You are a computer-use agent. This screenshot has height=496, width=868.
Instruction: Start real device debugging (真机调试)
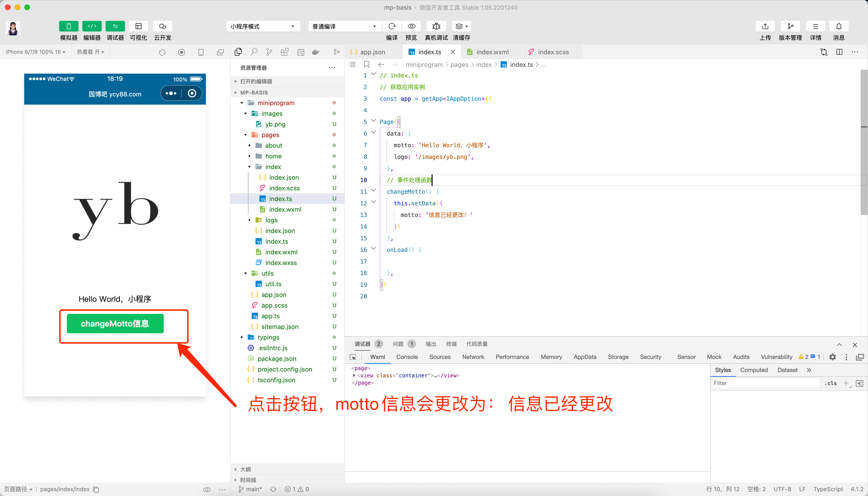[436, 26]
